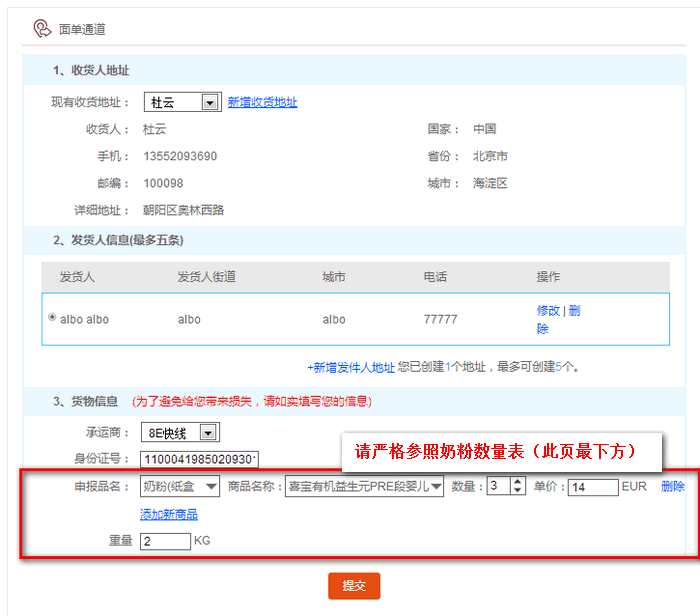Click the 重量 weight input field
The image size is (700, 616).
165,541
